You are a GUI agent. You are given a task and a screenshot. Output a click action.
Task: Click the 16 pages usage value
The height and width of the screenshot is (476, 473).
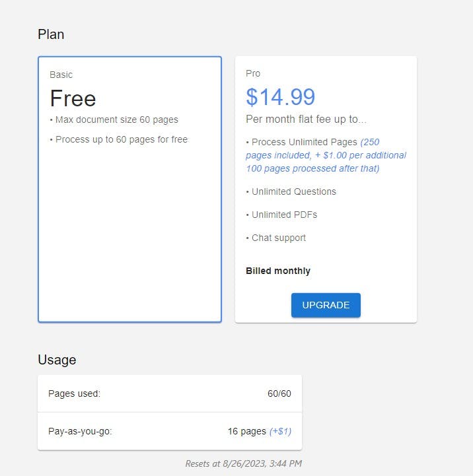click(x=246, y=431)
